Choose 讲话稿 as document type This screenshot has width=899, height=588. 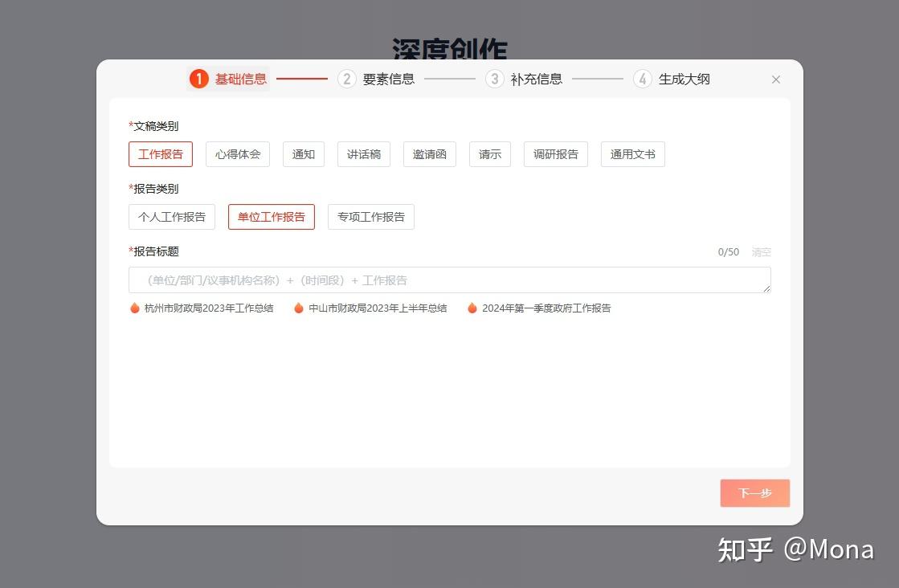click(x=364, y=154)
